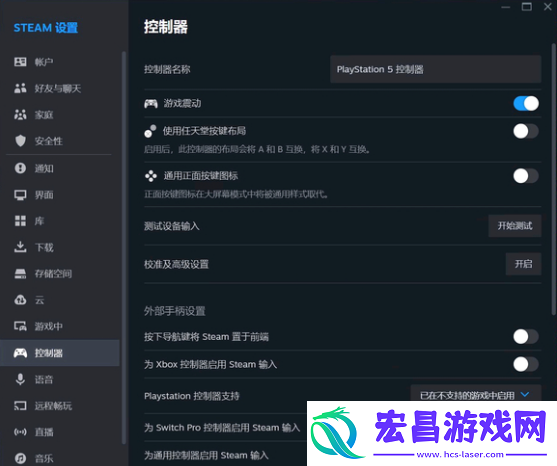Click 控制器名称 label
Viewport: 557px width, 466px height.
(167, 69)
